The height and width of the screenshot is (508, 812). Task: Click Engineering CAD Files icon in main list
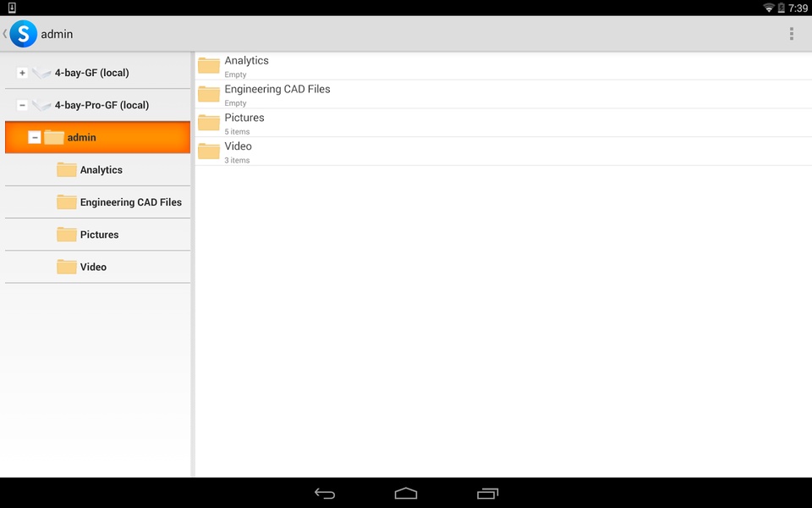coord(209,94)
